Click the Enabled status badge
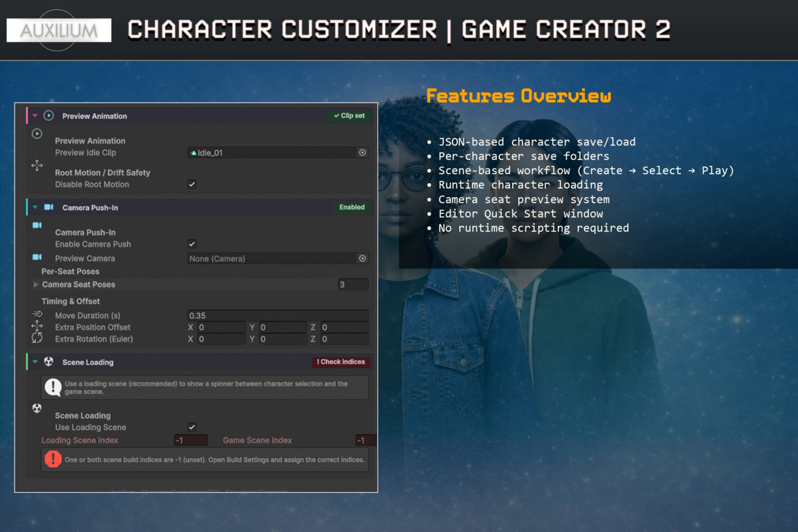798x532 pixels. pos(352,207)
